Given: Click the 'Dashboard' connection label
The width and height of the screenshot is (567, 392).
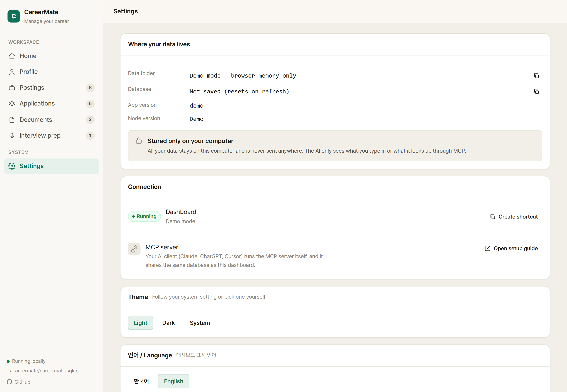Looking at the screenshot, I should (181, 212).
